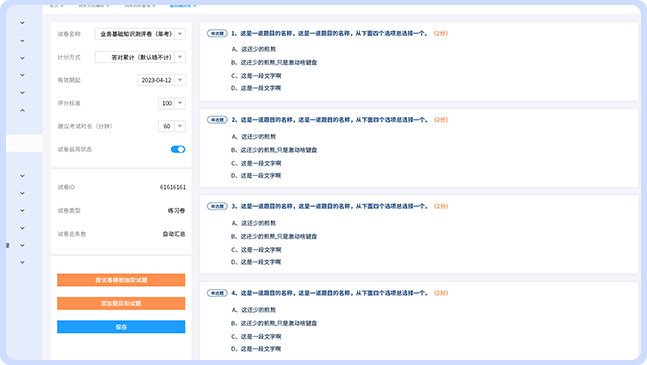Select option B in question 1
This screenshot has height=365, width=647.
pos(274,63)
